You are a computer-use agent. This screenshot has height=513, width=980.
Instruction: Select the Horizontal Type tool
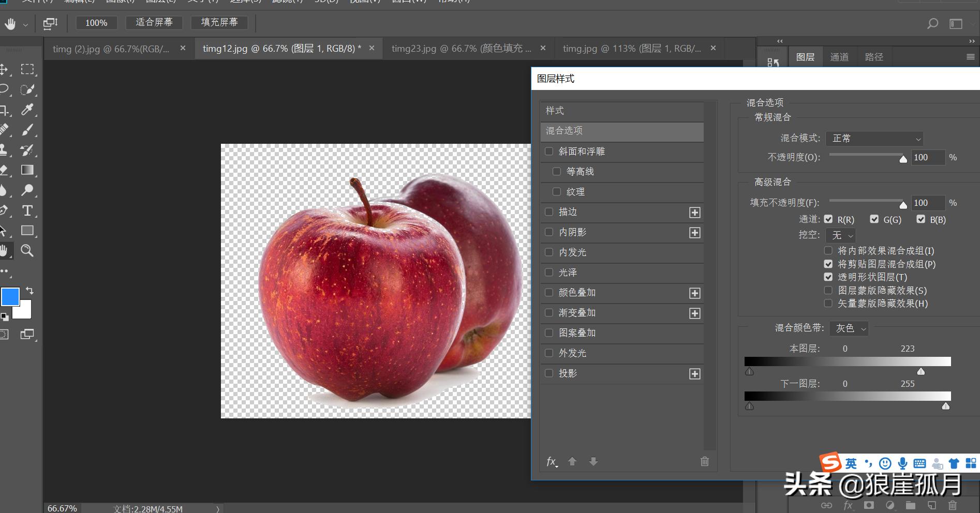28,210
